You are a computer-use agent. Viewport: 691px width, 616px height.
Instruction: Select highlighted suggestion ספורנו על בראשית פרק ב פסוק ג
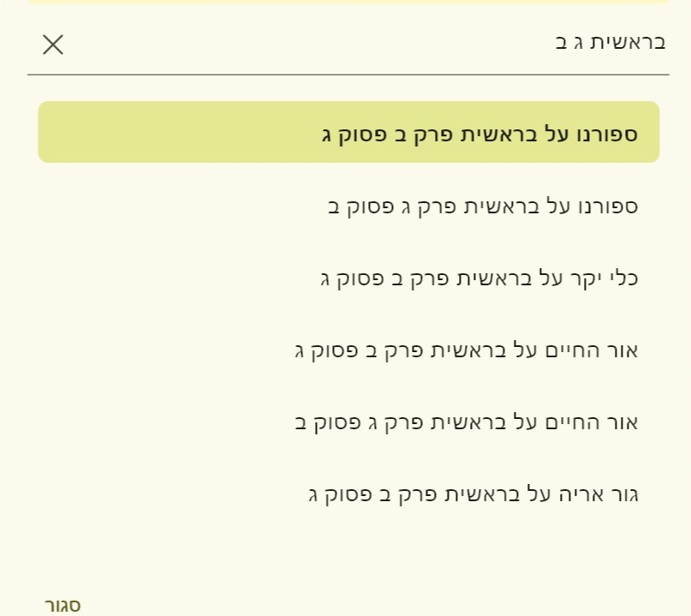[480, 133]
